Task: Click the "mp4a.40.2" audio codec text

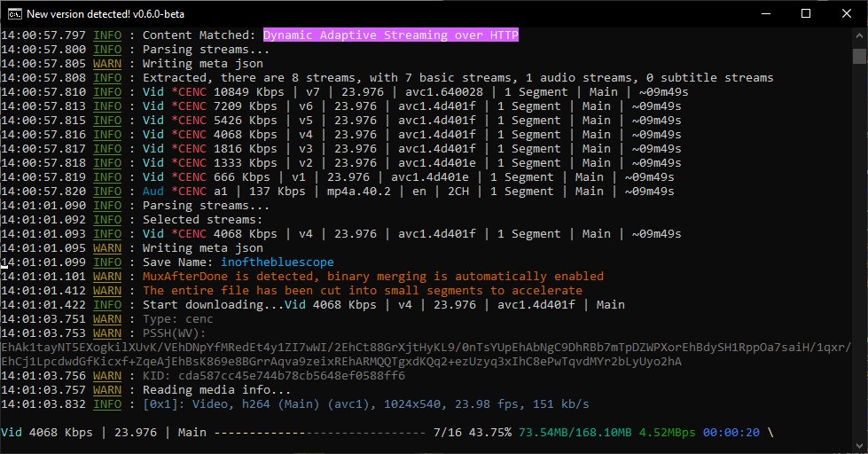Action: 359,191
